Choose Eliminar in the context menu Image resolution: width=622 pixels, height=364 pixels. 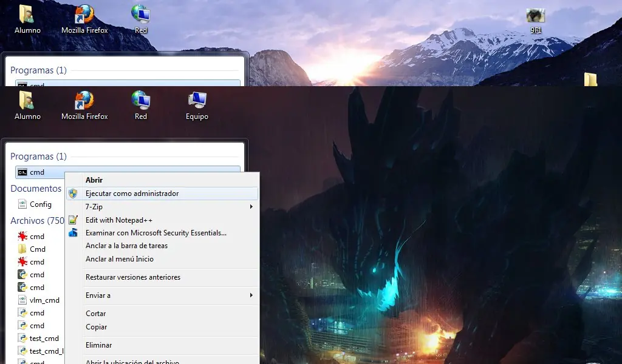click(162, 345)
